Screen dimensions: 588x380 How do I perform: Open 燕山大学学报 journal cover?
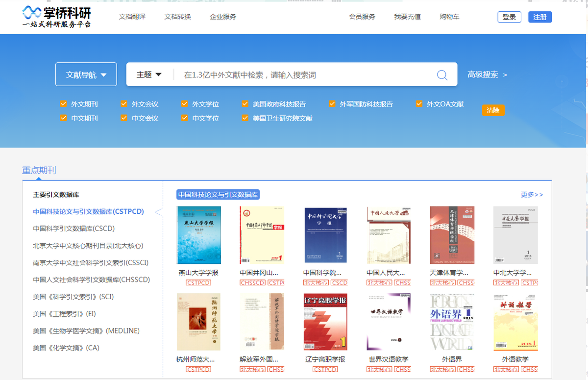[198, 235]
